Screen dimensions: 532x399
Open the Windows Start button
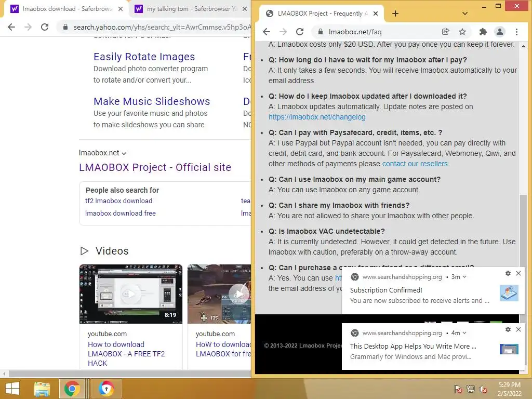point(12,389)
